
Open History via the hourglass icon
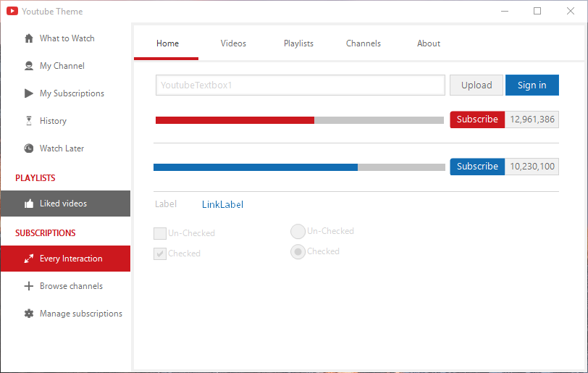(29, 121)
